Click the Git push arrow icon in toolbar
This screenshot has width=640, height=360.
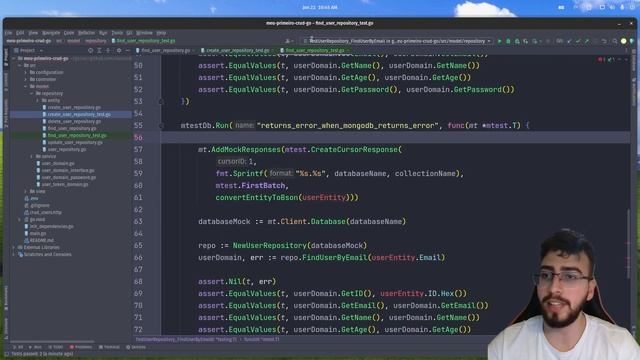(587, 41)
